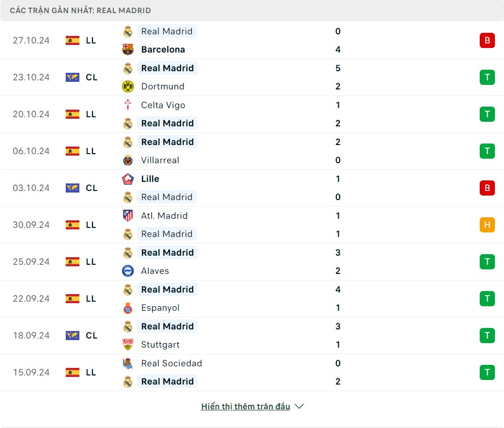This screenshot has width=504, height=428.
Task: Click the red 'B' badge for Lille match
Action: 487,188
